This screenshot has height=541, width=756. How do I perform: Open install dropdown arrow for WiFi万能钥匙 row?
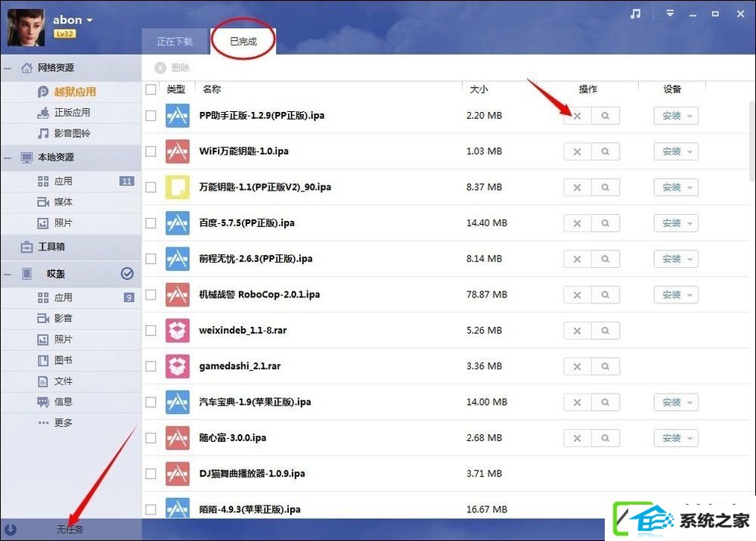click(x=690, y=152)
